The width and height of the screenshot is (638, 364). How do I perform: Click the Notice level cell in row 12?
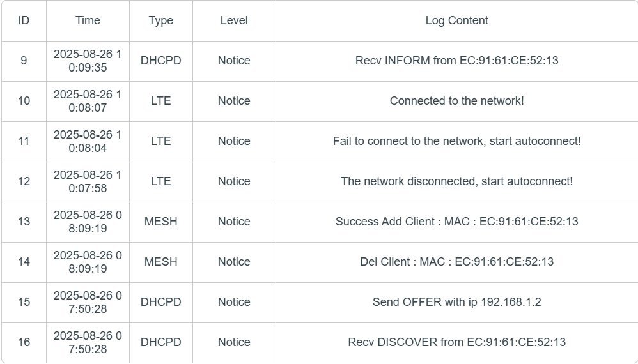[x=234, y=181]
